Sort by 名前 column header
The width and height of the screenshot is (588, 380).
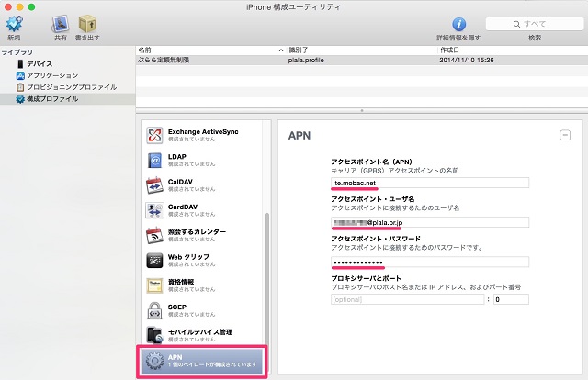pos(210,50)
